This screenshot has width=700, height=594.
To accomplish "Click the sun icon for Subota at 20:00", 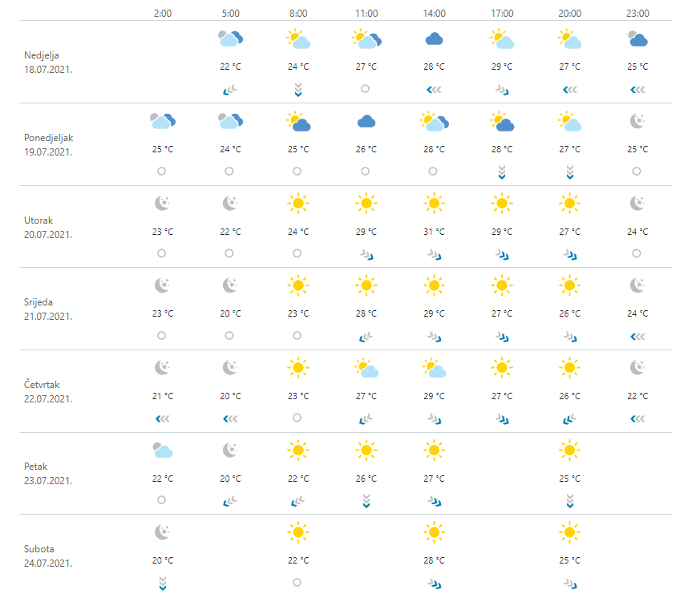I will [x=569, y=531].
